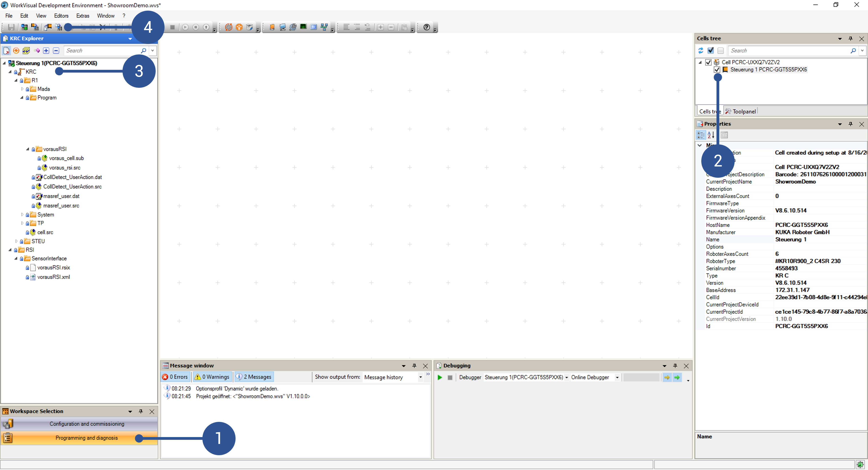Select the Categorized view icon in Properties panel

pyautogui.click(x=701, y=135)
